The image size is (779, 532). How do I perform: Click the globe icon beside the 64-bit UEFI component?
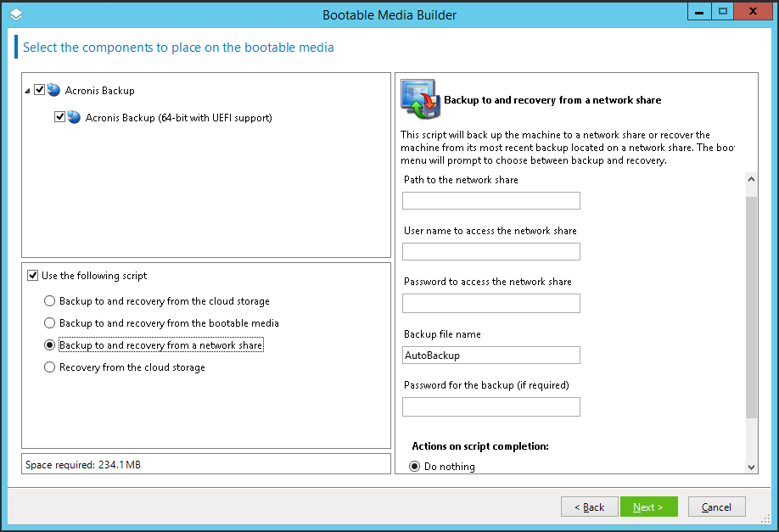[74, 116]
